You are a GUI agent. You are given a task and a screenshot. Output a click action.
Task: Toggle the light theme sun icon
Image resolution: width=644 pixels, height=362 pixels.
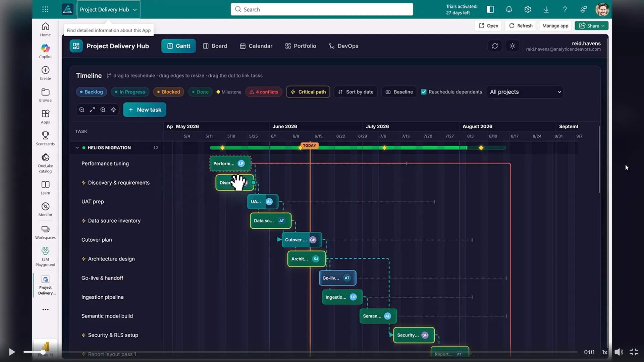tap(512, 46)
